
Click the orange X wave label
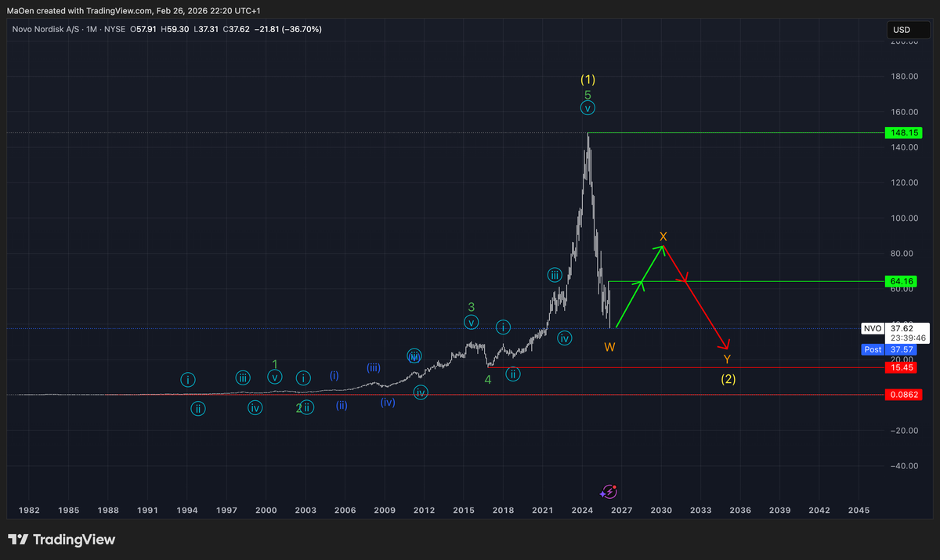click(663, 236)
